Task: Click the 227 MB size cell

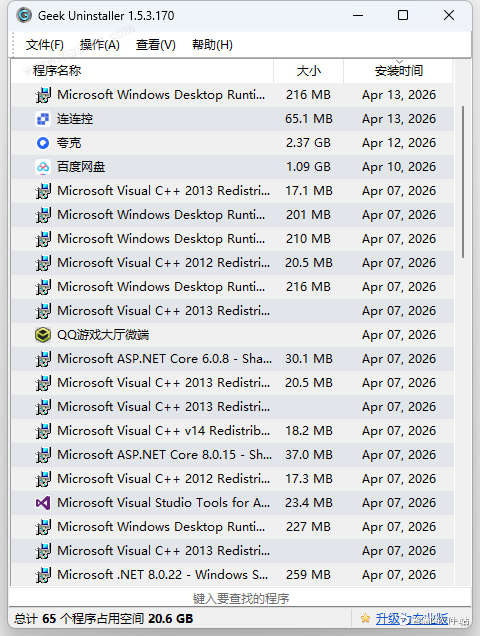Action: tap(308, 527)
